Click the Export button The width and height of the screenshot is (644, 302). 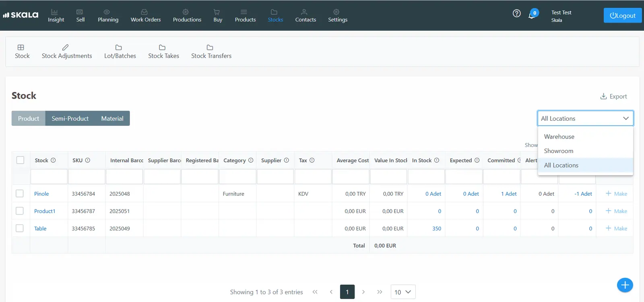(613, 96)
